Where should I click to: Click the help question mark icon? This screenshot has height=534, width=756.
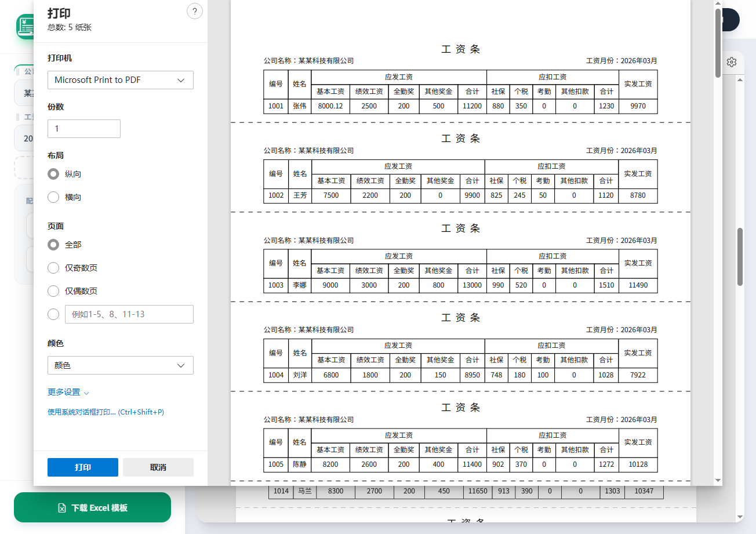(195, 11)
